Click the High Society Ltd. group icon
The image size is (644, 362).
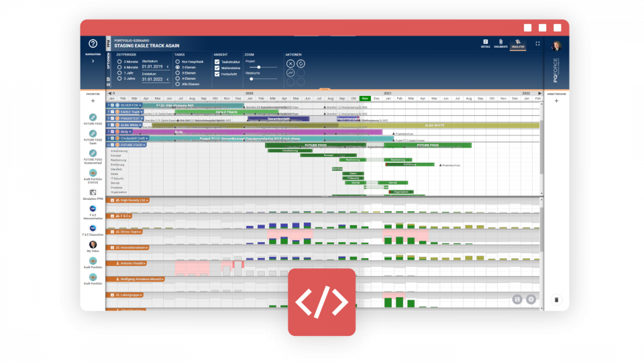point(117,200)
